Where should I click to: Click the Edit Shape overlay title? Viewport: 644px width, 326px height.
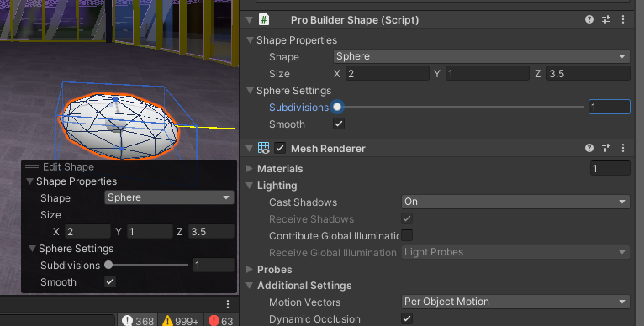[x=69, y=166]
